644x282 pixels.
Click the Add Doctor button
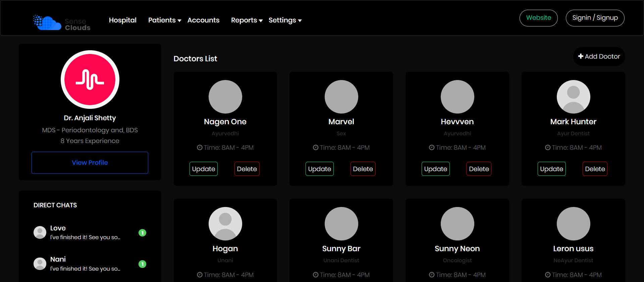pyautogui.click(x=599, y=56)
